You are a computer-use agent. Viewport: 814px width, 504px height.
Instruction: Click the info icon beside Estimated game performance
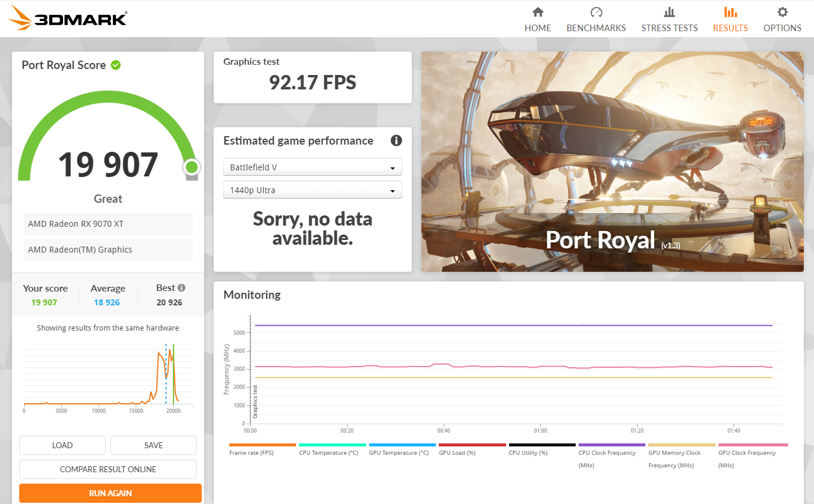[x=396, y=140]
